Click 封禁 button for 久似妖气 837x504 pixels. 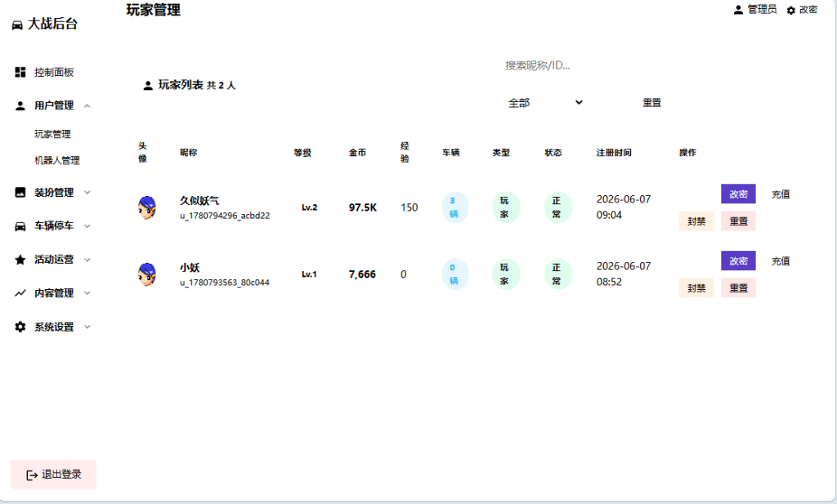[696, 221]
